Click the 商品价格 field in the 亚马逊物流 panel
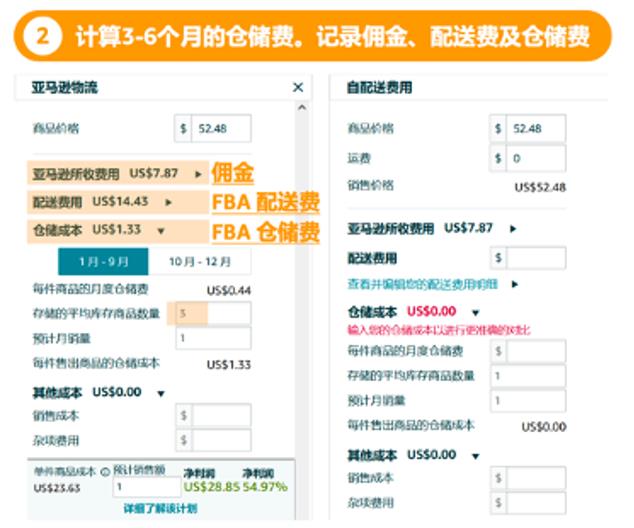 click(x=220, y=129)
